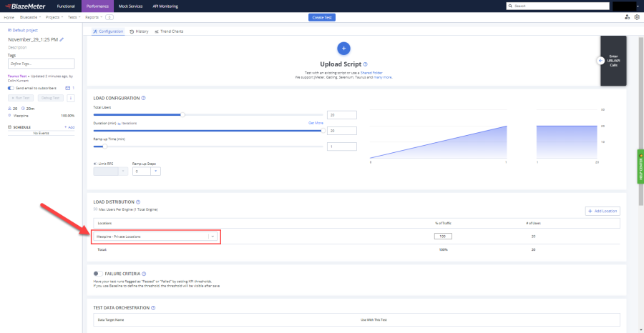Open the three-dot menu beside Debug Test
Image resolution: width=644 pixels, height=333 pixels.
click(70, 98)
